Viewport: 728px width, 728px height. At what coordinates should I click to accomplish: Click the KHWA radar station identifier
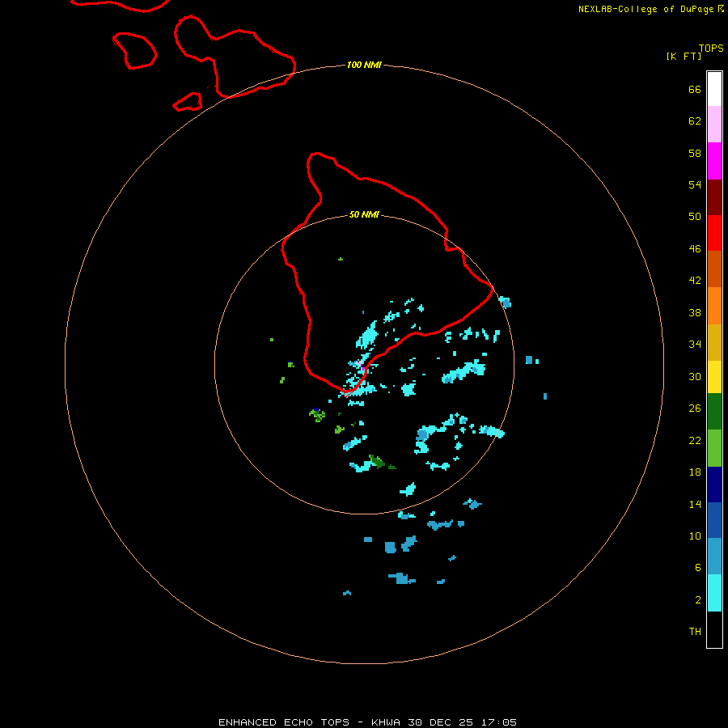point(385,722)
